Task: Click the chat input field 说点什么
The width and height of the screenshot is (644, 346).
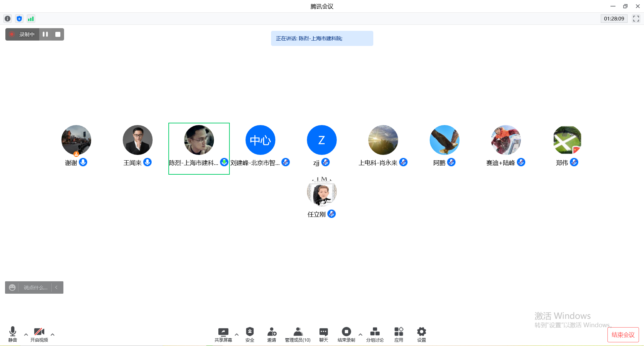Action: 36,288
